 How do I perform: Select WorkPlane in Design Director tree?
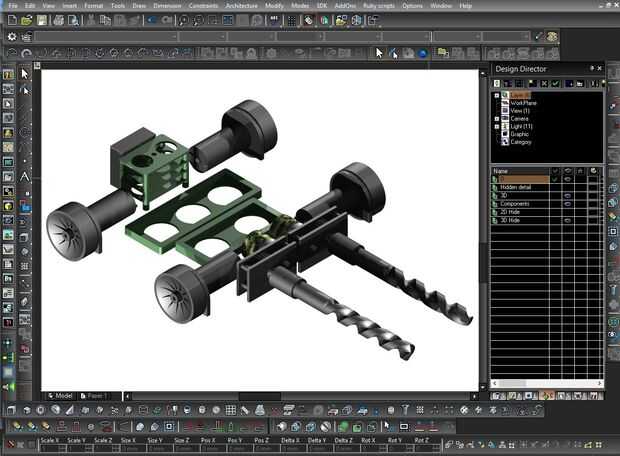523,103
